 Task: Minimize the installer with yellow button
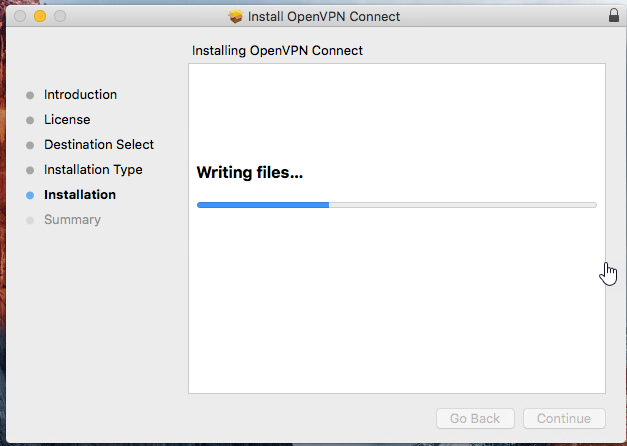coord(40,16)
